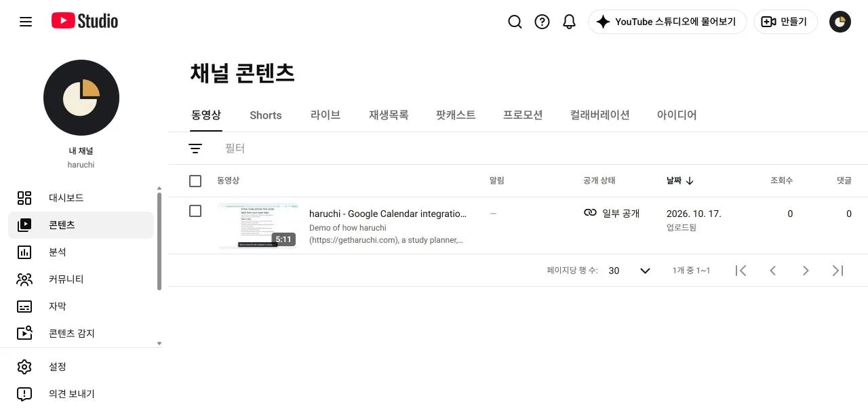This screenshot has height=413, width=868.
Task: Switch to the 재생목록 tab
Action: coord(389,115)
